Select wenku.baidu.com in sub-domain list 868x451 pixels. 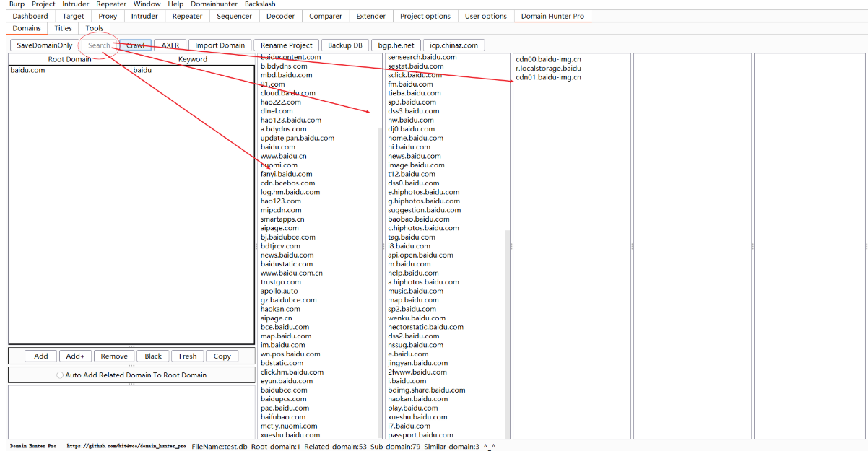pos(416,318)
